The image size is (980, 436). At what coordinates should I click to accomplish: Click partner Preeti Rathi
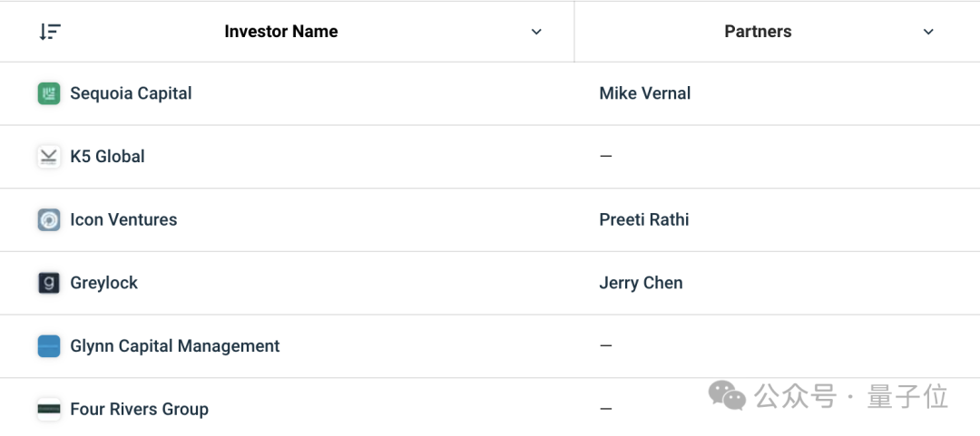click(x=644, y=220)
